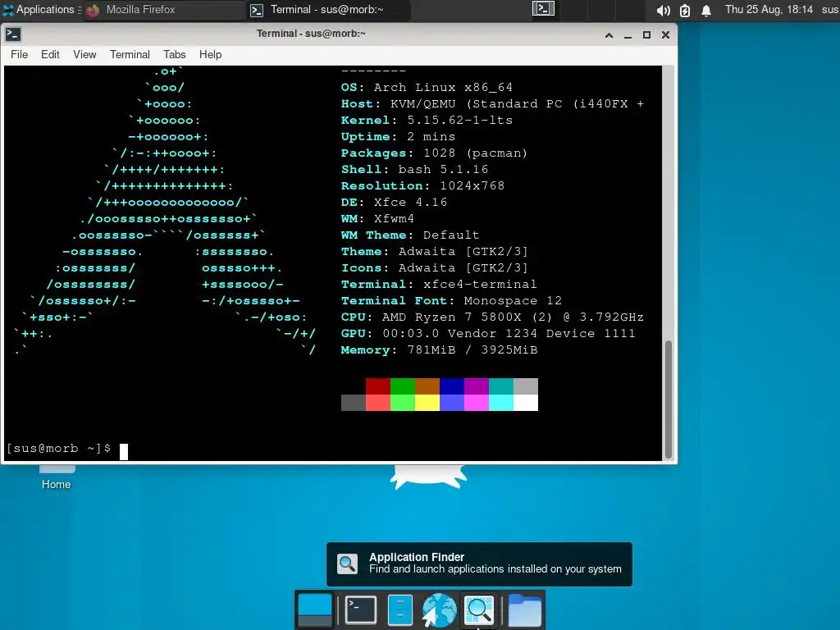Click the terminal vertical scrollbar handle
The width and height of the screenshot is (840, 630).
click(x=668, y=399)
